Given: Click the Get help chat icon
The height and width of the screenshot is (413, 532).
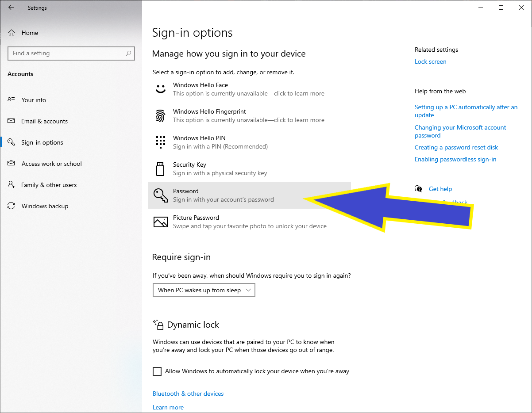Looking at the screenshot, I should click(418, 189).
